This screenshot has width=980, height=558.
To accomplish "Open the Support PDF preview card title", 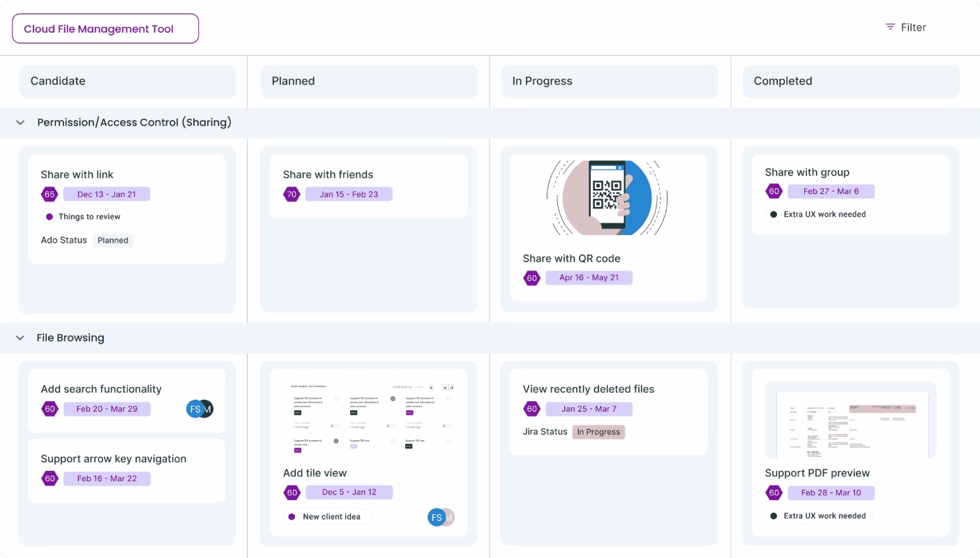I will tap(817, 473).
